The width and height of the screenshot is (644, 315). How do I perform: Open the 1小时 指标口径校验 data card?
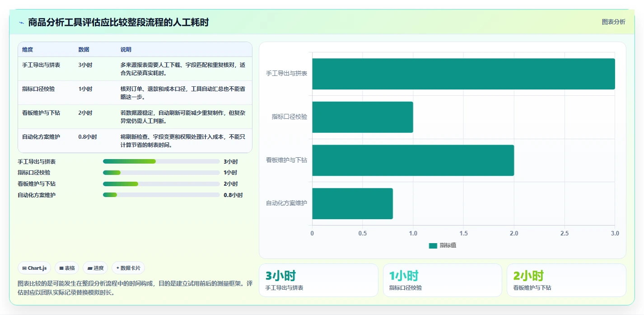point(443,280)
